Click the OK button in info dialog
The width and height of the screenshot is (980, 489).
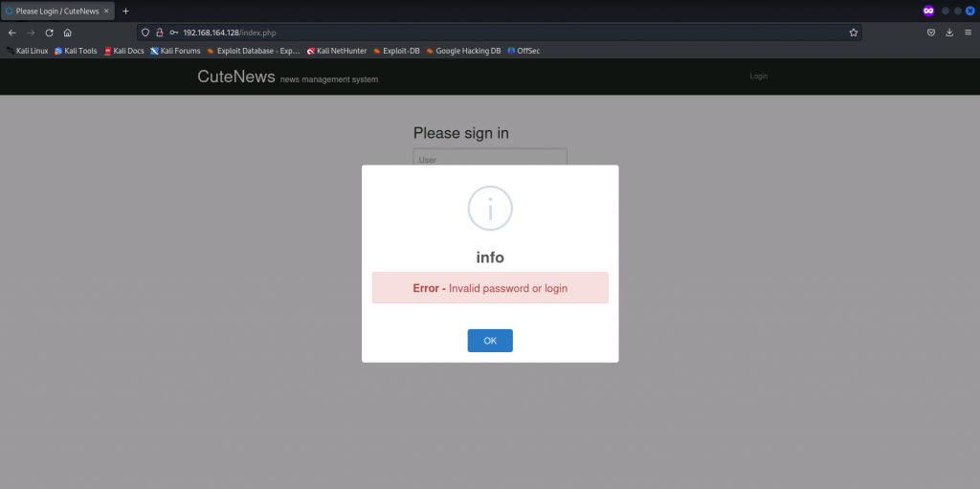click(490, 341)
